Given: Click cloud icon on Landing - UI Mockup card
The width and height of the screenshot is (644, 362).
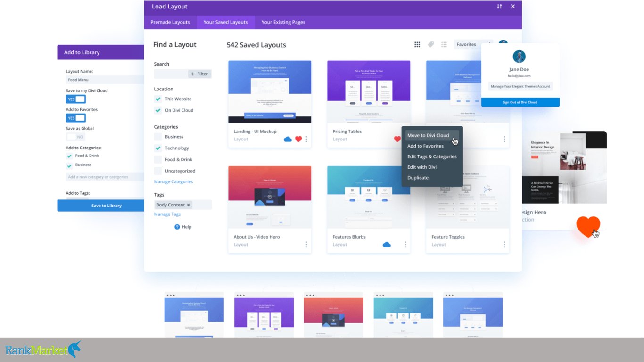Looking at the screenshot, I should click(288, 139).
